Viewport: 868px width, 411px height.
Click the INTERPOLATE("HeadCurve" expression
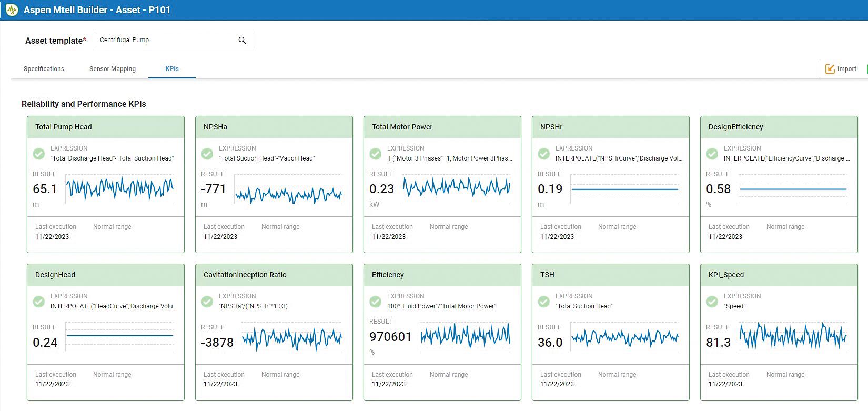(x=114, y=306)
